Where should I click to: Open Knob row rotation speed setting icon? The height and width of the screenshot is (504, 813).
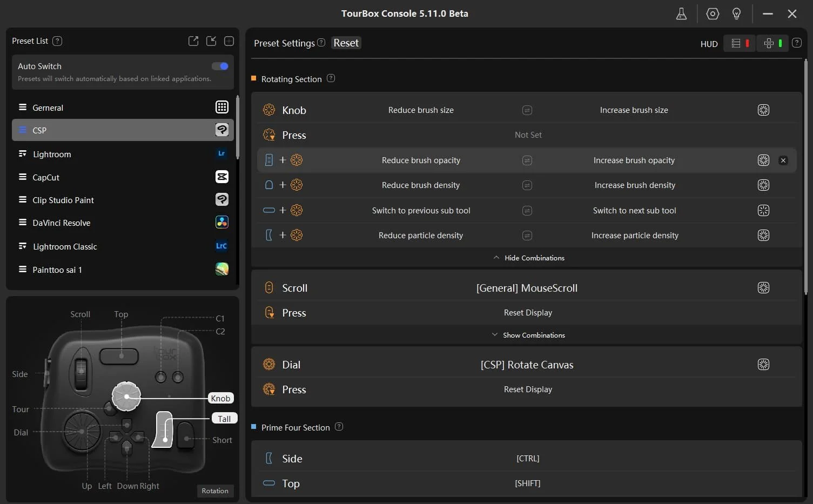point(763,110)
